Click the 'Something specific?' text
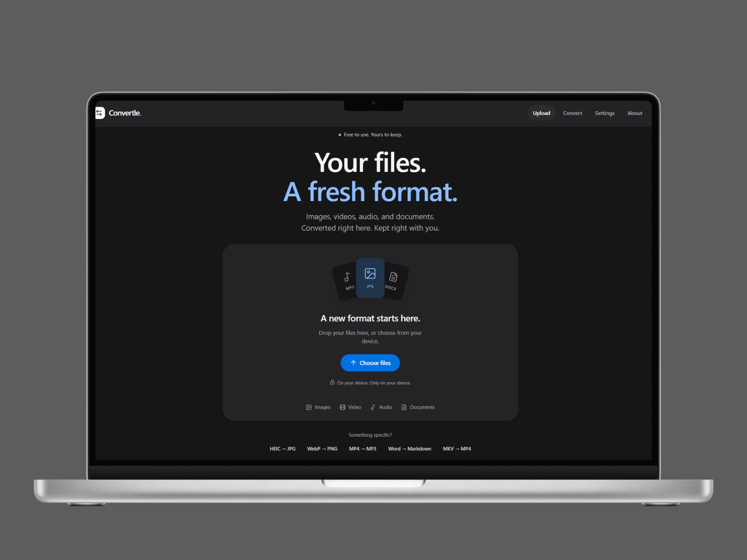 370,435
